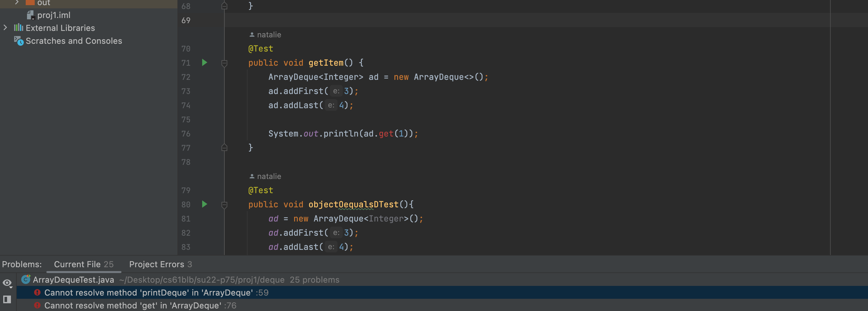Image resolution: width=868 pixels, height=311 pixels.
Task: Click the error icon beside the 'get' problem
Action: click(37, 305)
